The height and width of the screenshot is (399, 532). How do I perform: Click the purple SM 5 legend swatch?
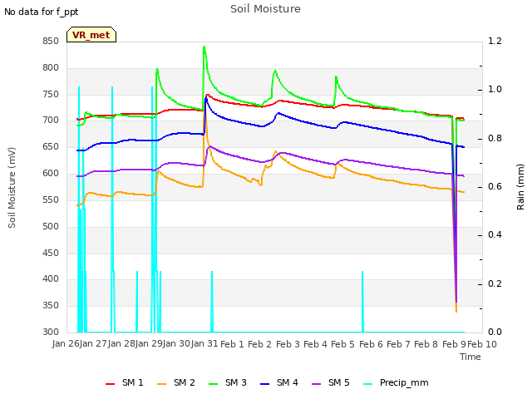pyautogui.click(x=317, y=384)
